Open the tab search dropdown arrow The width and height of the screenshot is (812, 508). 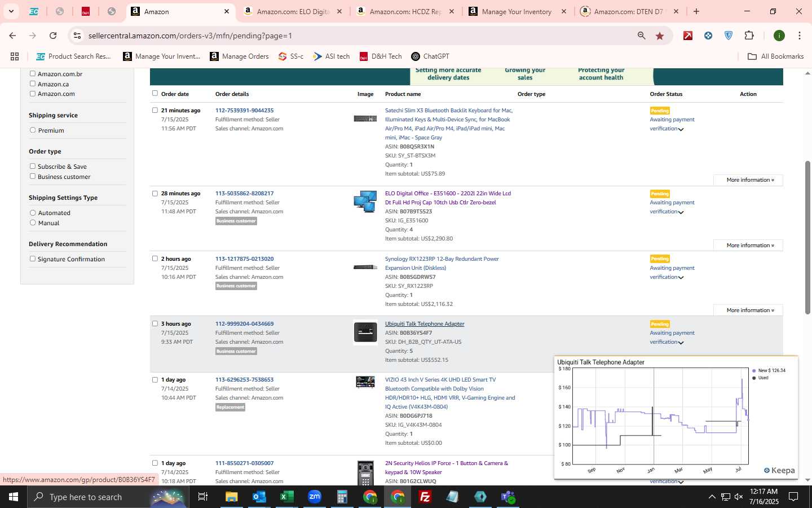[x=11, y=11]
